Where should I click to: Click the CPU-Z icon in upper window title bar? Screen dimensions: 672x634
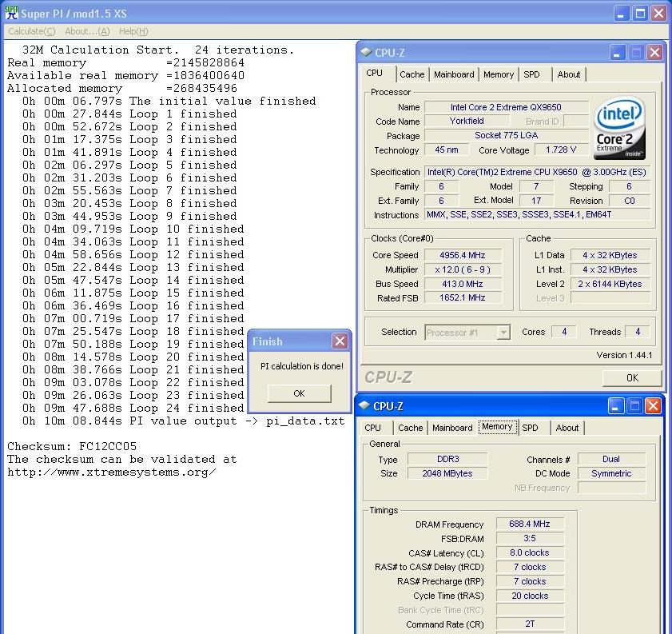tap(366, 52)
